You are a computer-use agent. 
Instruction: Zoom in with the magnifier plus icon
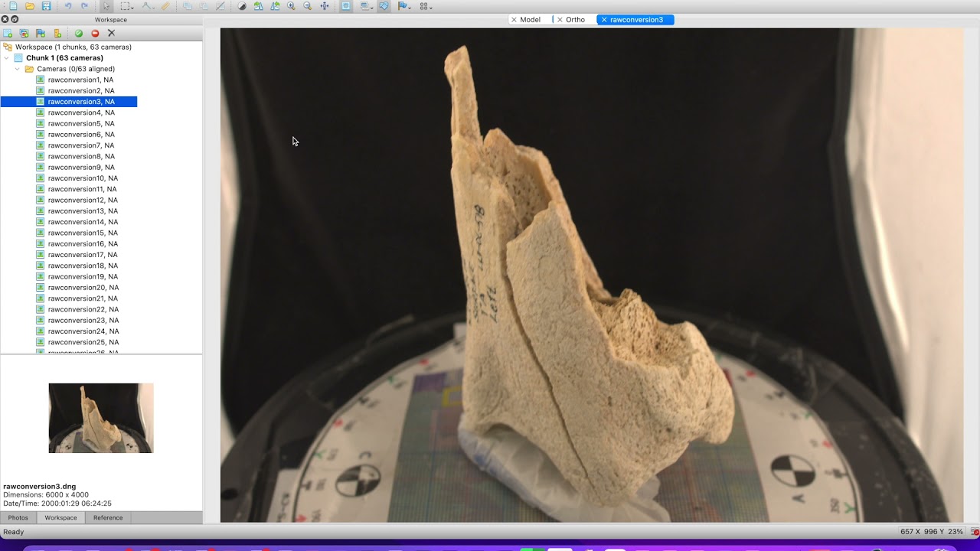coord(291,6)
